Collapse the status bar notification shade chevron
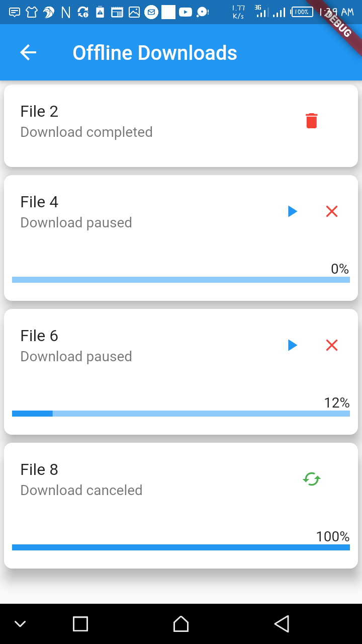362x644 pixels. (20, 623)
